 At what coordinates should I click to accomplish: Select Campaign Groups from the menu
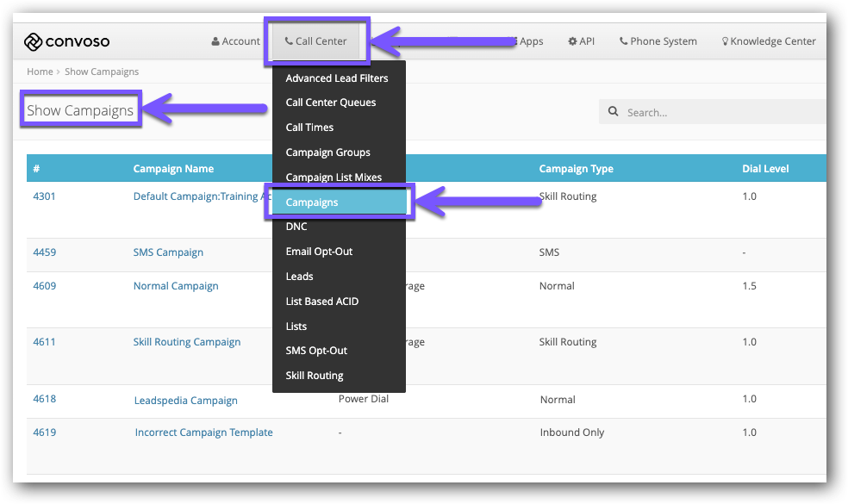pyautogui.click(x=328, y=152)
